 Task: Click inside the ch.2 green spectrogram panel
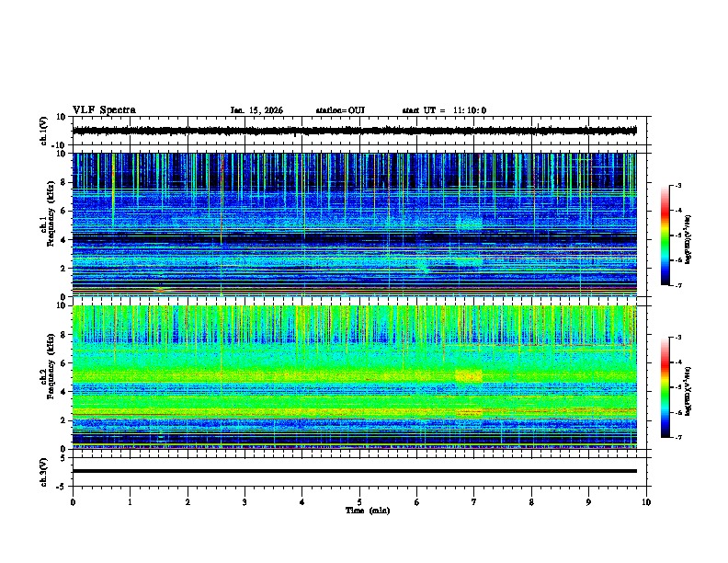coord(354,377)
